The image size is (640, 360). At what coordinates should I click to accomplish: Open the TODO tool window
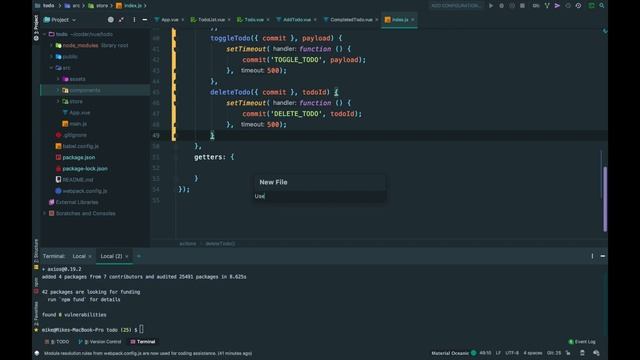[57, 342]
